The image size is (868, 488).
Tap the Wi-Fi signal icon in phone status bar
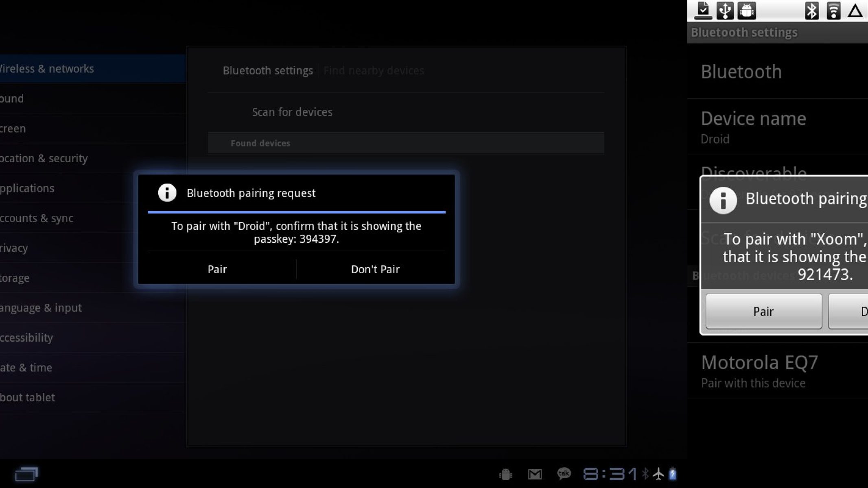833,11
